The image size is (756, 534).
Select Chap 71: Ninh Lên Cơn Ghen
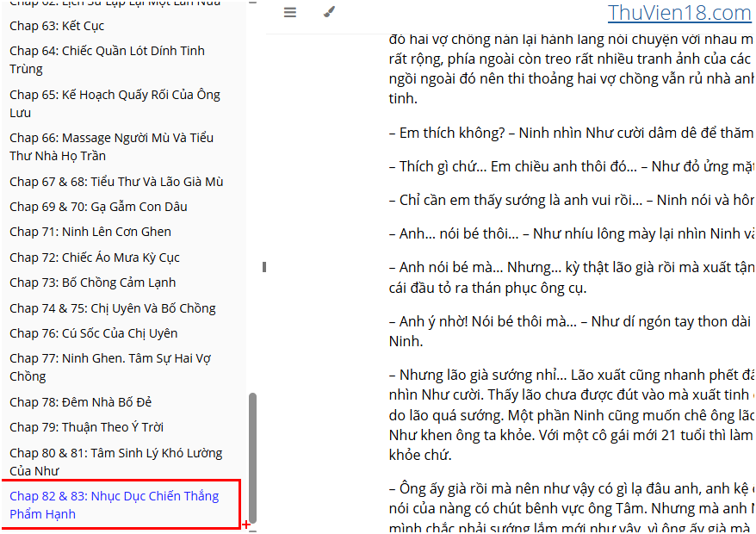(90, 232)
